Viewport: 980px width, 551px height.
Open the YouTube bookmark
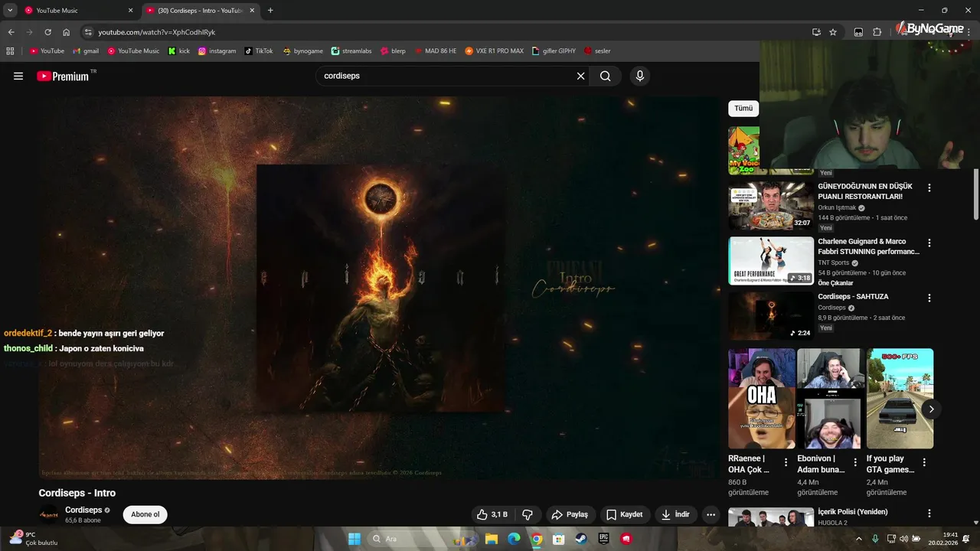coord(47,51)
